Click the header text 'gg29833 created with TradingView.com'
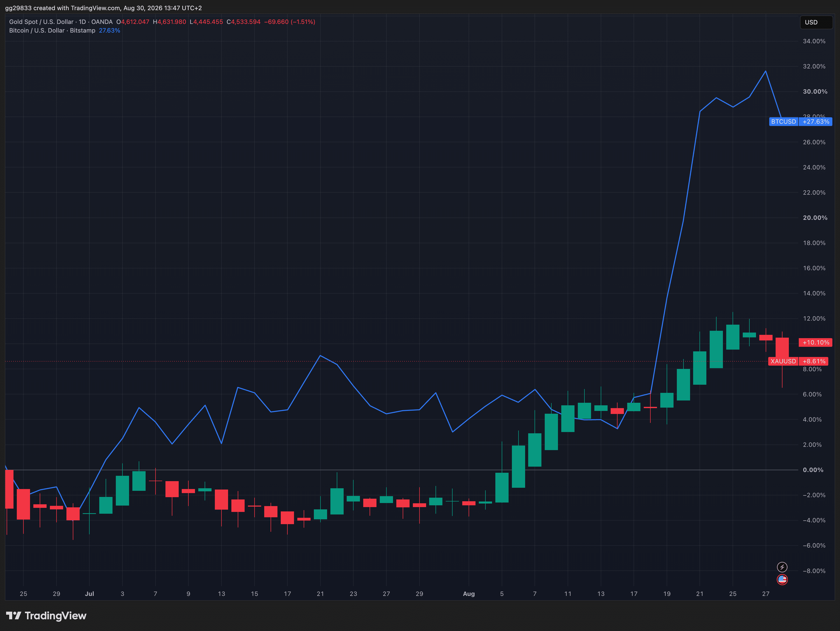 click(62, 8)
